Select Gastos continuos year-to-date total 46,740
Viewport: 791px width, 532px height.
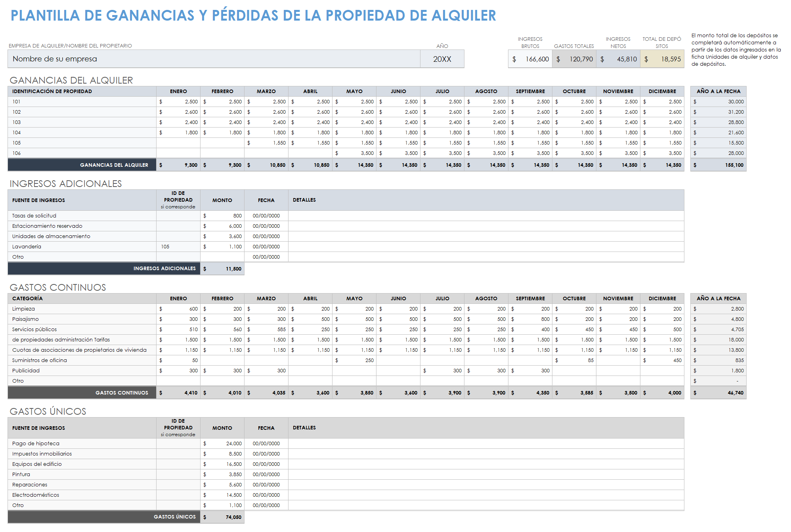718,393
